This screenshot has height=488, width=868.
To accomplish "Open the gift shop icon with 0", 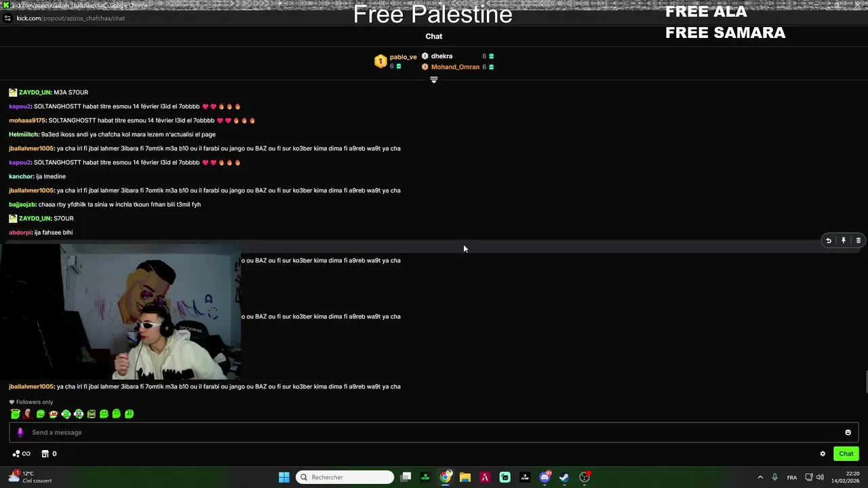I will [x=49, y=454].
